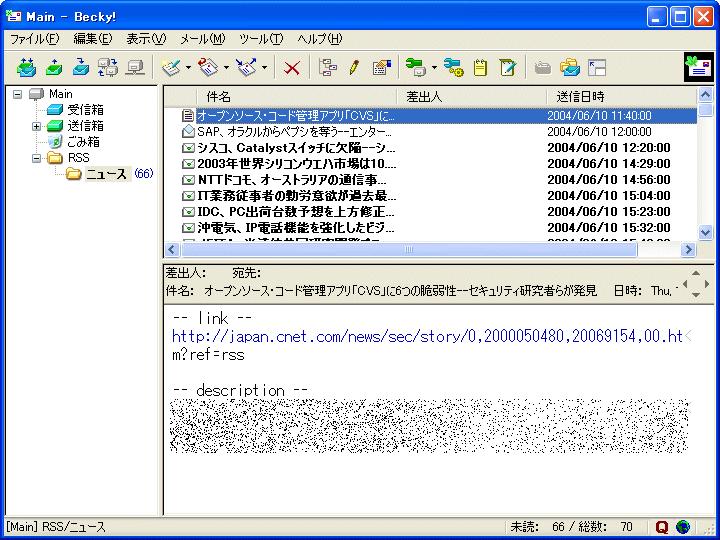Open the reply options dropdown arrow
720x540 pixels.
(x=226, y=68)
